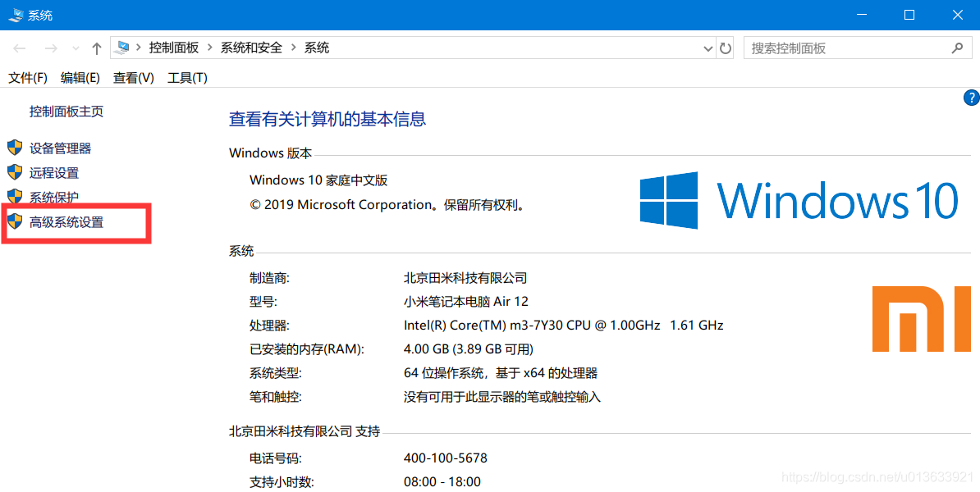The image size is (980, 492).
Task: Select 控制面板 in the breadcrumb
Action: tap(174, 48)
